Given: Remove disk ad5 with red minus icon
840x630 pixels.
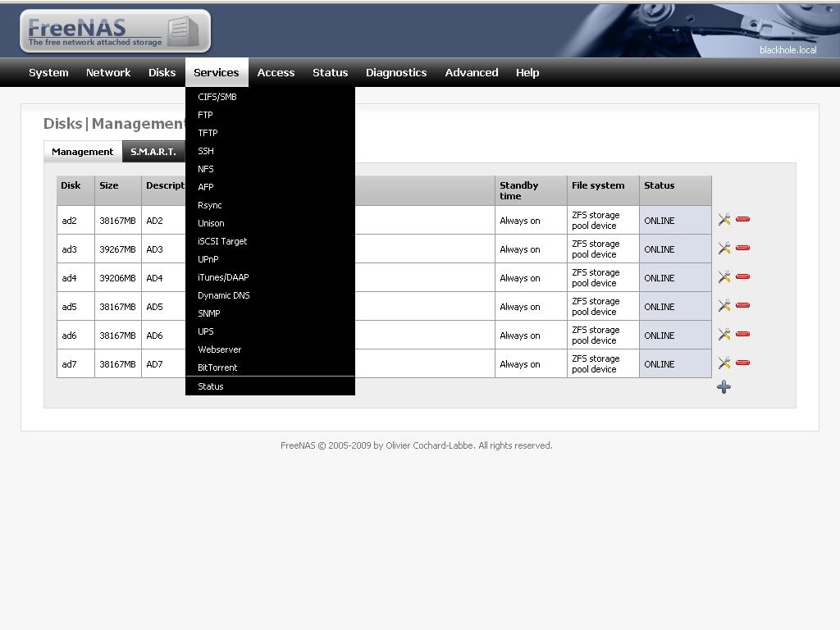Looking at the screenshot, I should (743, 306).
